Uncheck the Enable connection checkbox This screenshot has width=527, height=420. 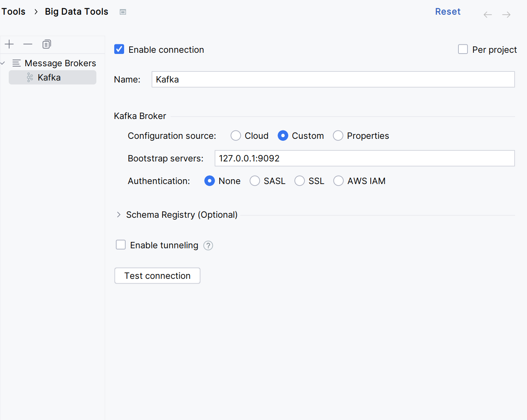pyautogui.click(x=119, y=49)
